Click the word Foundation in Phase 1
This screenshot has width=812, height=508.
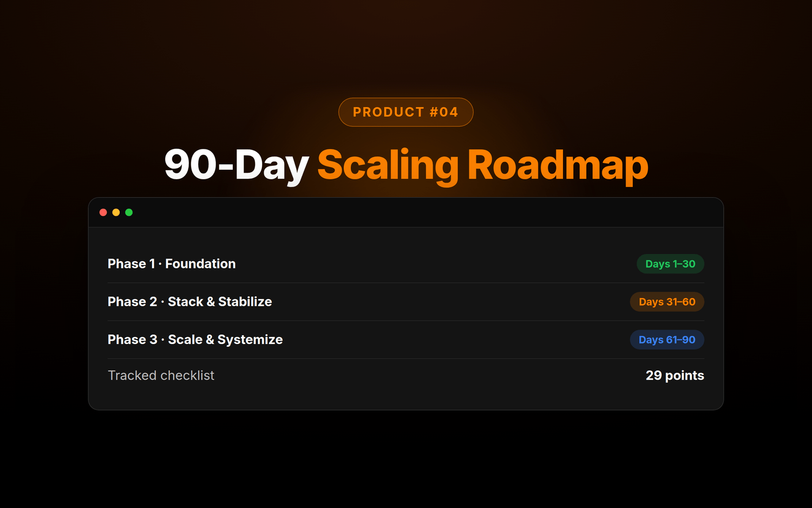(x=200, y=264)
